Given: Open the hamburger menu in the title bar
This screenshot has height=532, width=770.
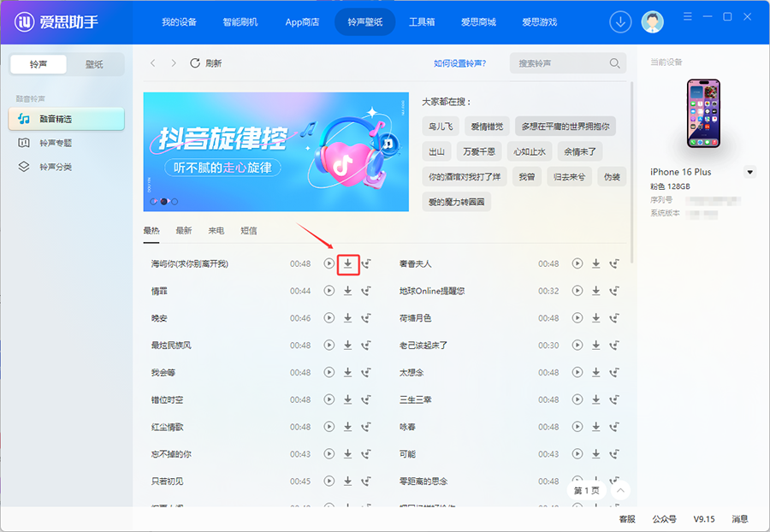Looking at the screenshot, I should click(x=688, y=17).
